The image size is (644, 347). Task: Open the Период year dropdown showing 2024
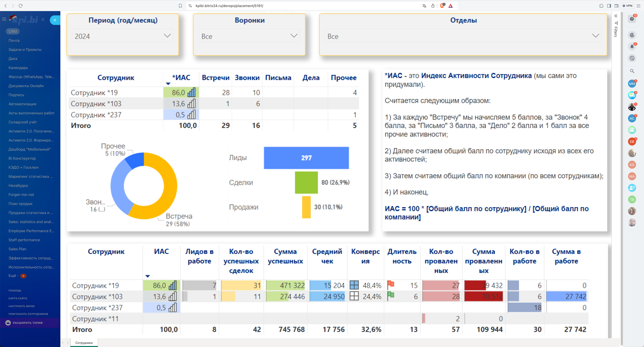click(123, 36)
